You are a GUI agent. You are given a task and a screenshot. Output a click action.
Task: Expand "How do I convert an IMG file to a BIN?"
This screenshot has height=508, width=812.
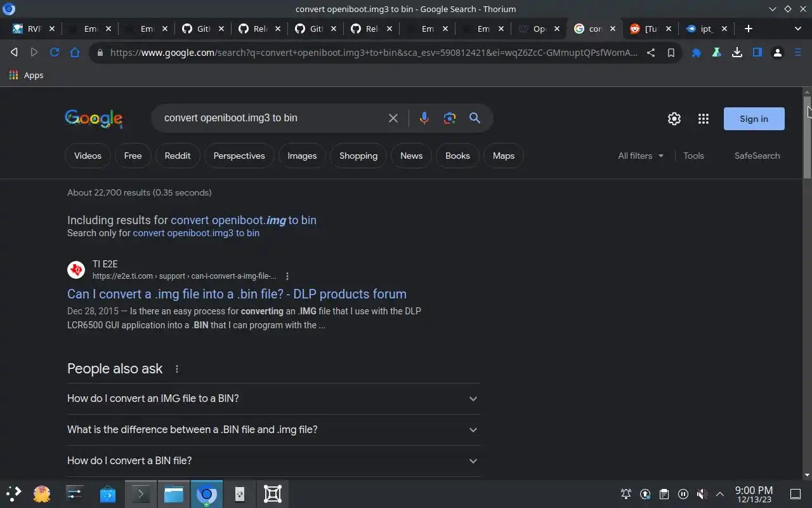click(273, 399)
